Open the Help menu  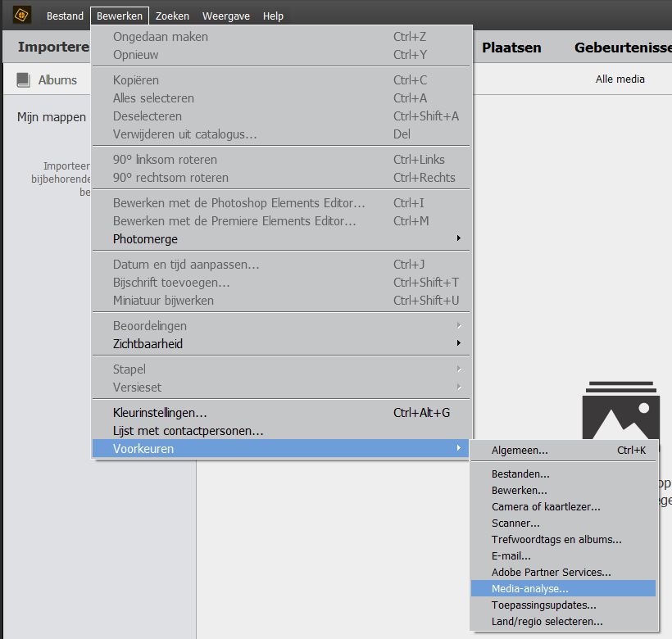pos(273,16)
